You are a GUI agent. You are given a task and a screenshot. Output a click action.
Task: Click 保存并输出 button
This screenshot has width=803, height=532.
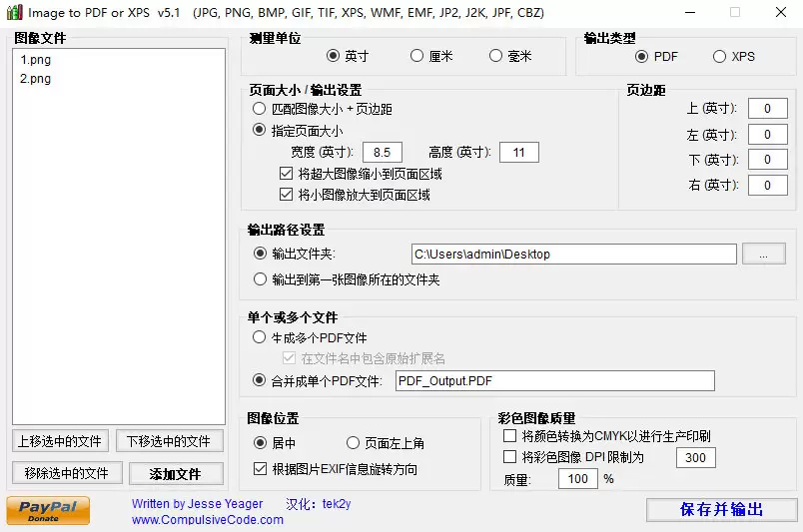(721, 509)
